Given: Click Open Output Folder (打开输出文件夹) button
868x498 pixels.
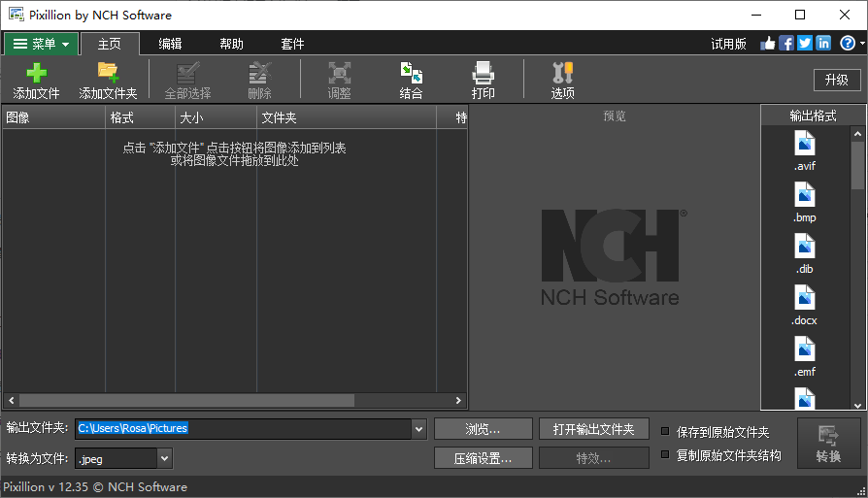Looking at the screenshot, I should click(x=594, y=429).
